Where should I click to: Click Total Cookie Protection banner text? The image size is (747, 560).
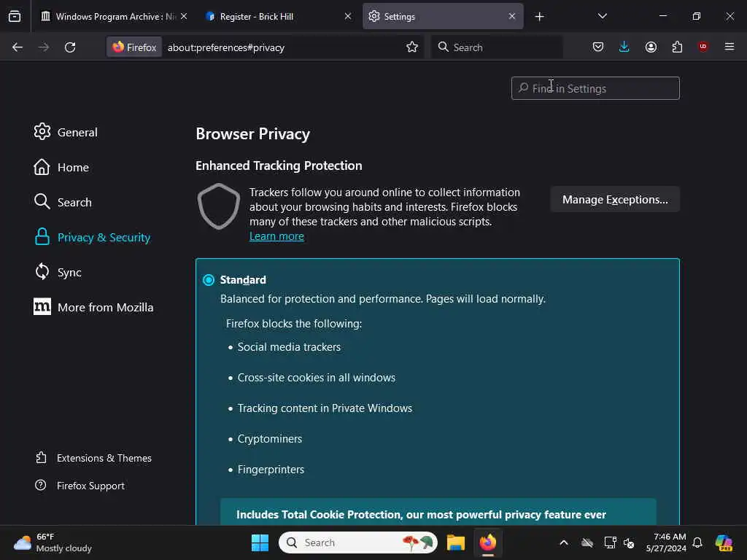(x=421, y=514)
